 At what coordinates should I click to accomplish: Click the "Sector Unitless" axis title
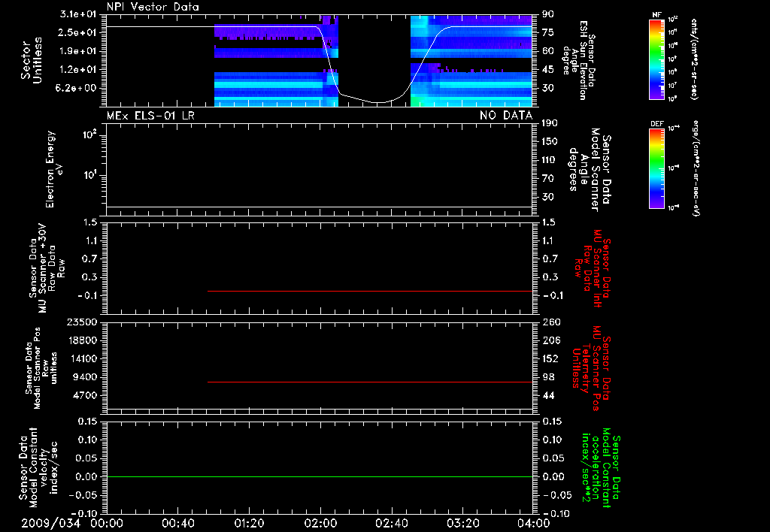[32, 60]
